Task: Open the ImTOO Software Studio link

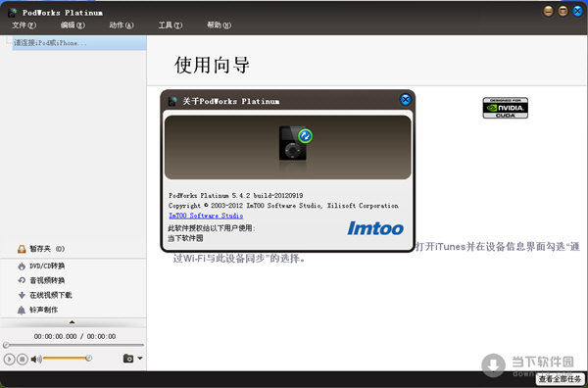Action: (x=206, y=216)
